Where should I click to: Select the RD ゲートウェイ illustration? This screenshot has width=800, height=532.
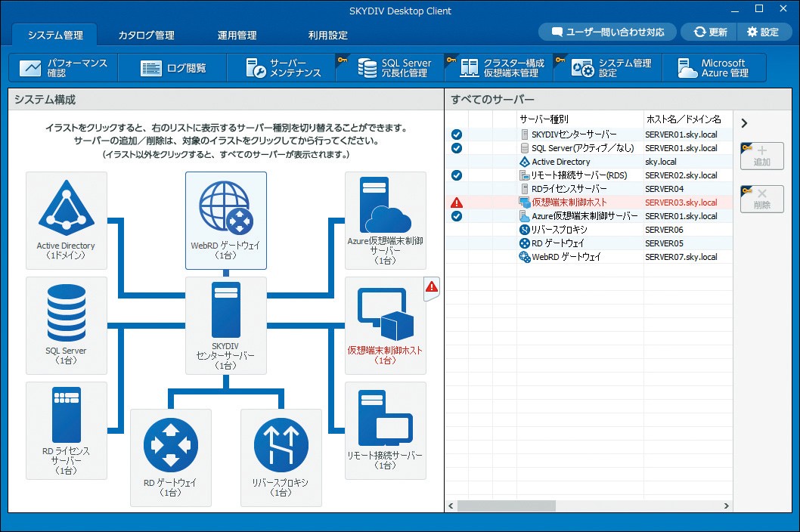tap(171, 457)
